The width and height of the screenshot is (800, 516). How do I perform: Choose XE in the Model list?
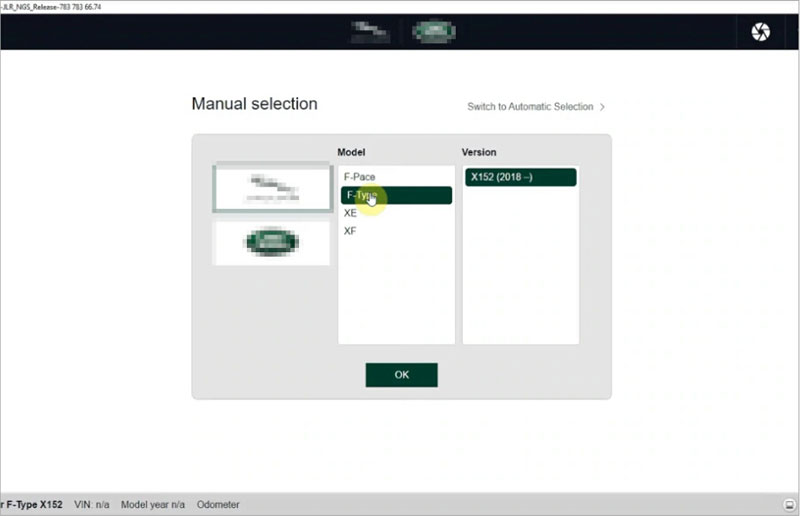pyautogui.click(x=396, y=213)
